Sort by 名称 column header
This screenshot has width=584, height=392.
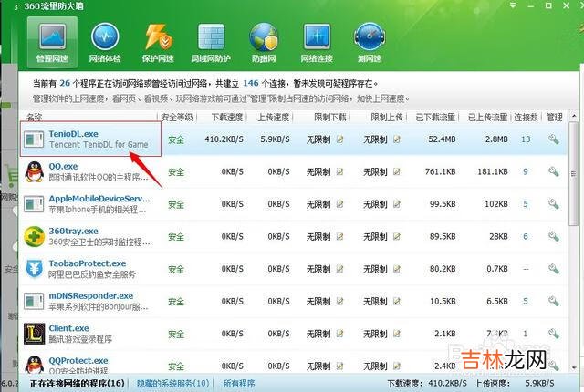pos(35,118)
